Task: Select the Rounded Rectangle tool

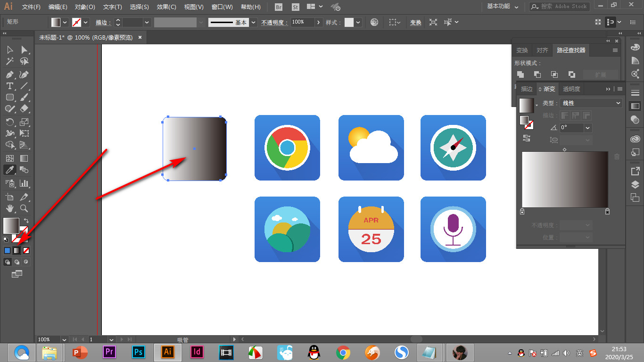Action: tap(10, 97)
